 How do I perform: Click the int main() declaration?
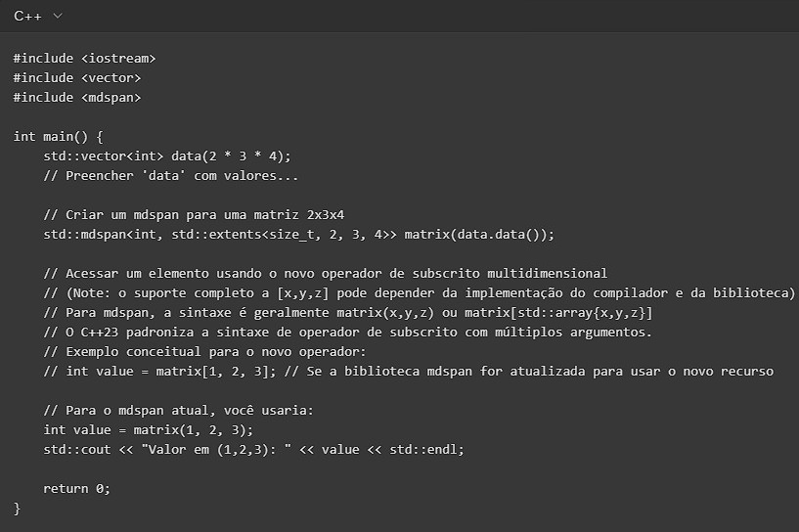click(58, 136)
